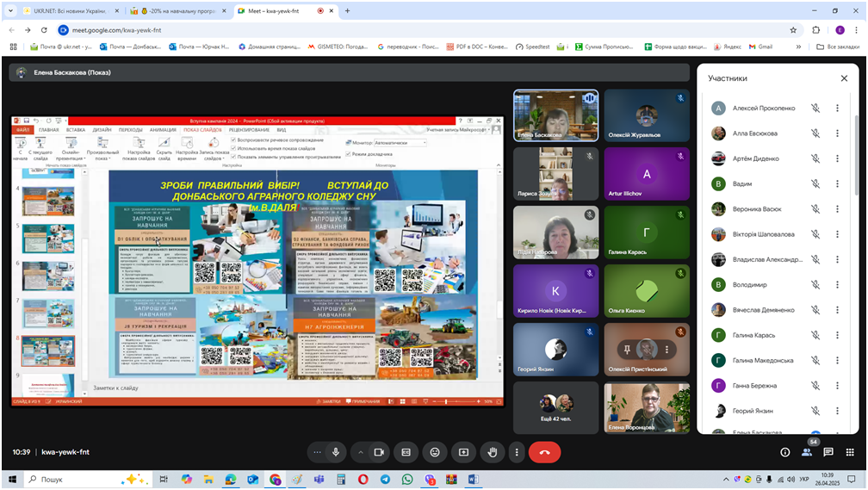Toggle the people panel icon showing 54
The width and height of the screenshot is (868, 490).
pyautogui.click(x=807, y=452)
